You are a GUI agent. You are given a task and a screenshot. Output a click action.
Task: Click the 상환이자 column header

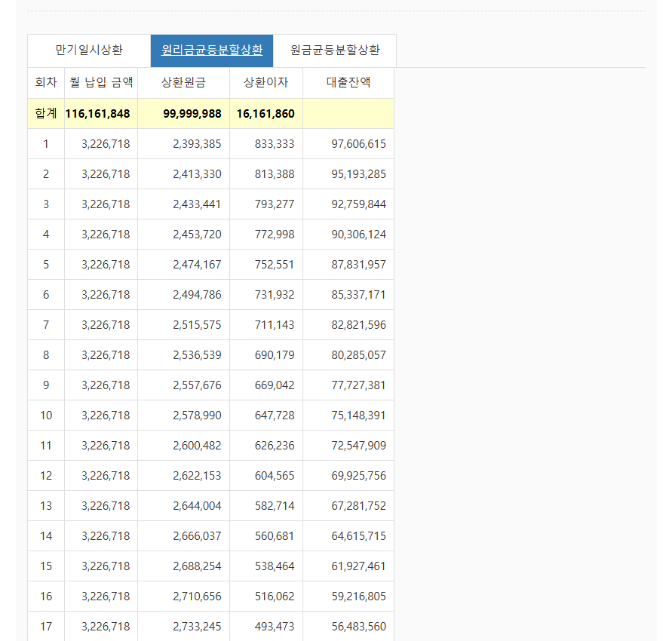tap(266, 82)
